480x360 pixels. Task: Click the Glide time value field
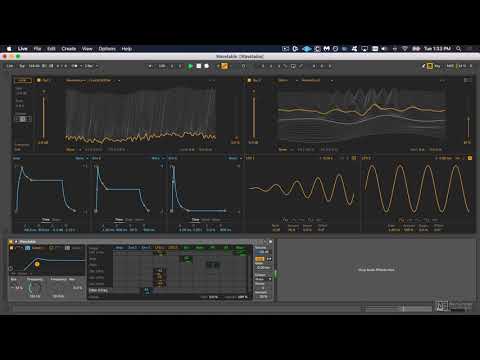click(263, 267)
